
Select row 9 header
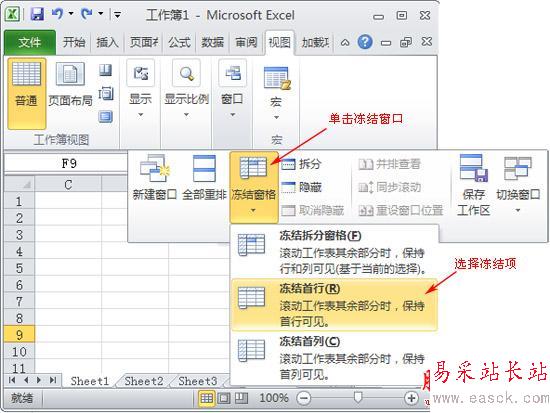click(19, 334)
